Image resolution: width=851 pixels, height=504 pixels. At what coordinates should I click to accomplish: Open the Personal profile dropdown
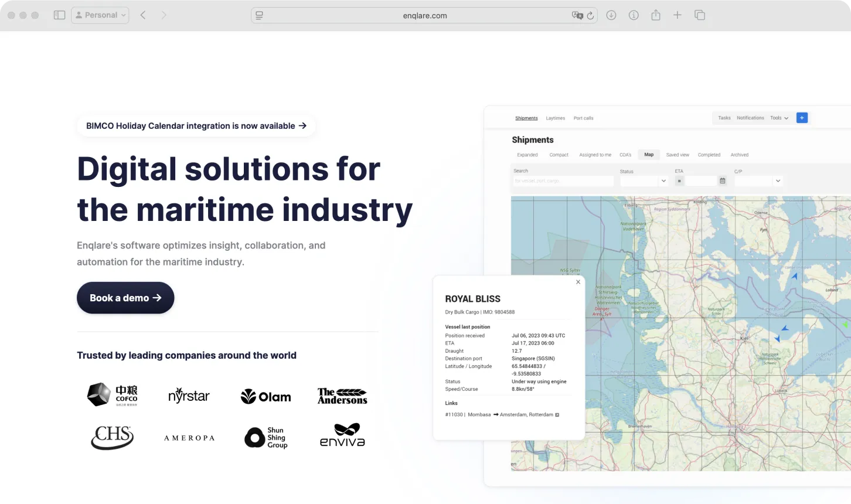[100, 15]
